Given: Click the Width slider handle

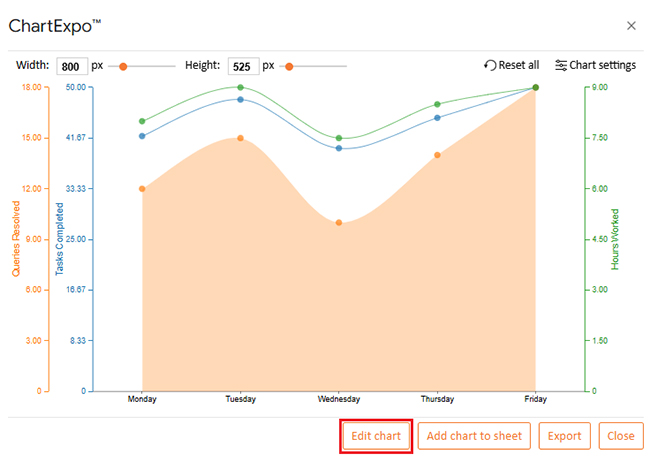Looking at the screenshot, I should (123, 66).
